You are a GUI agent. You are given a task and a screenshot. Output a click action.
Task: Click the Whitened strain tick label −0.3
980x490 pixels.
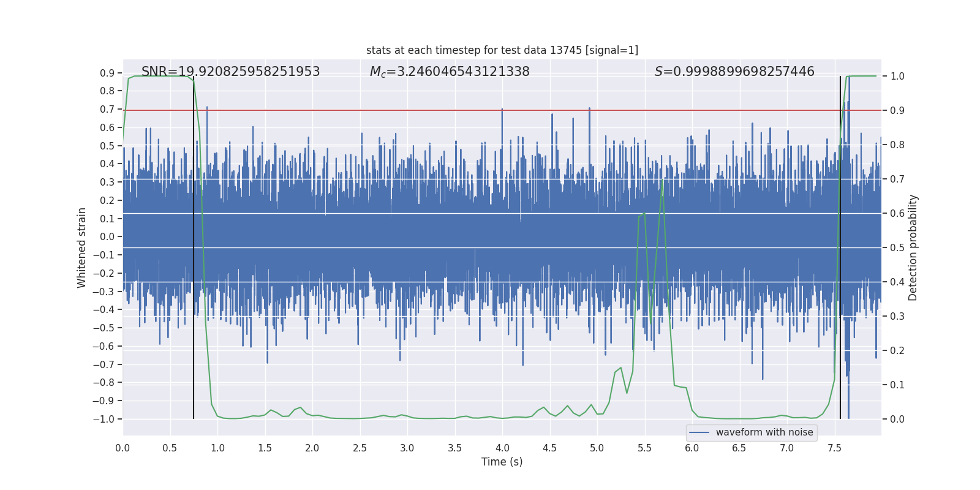[104, 292]
